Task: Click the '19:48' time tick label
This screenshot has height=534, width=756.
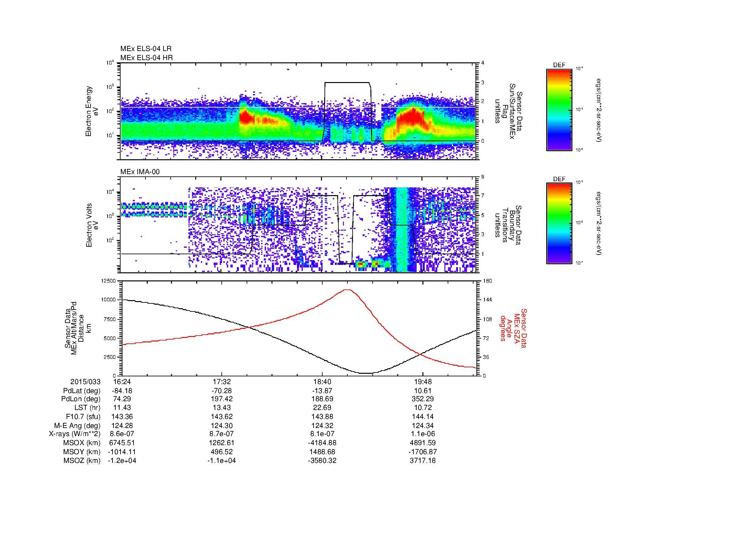Action: pyautogui.click(x=422, y=382)
